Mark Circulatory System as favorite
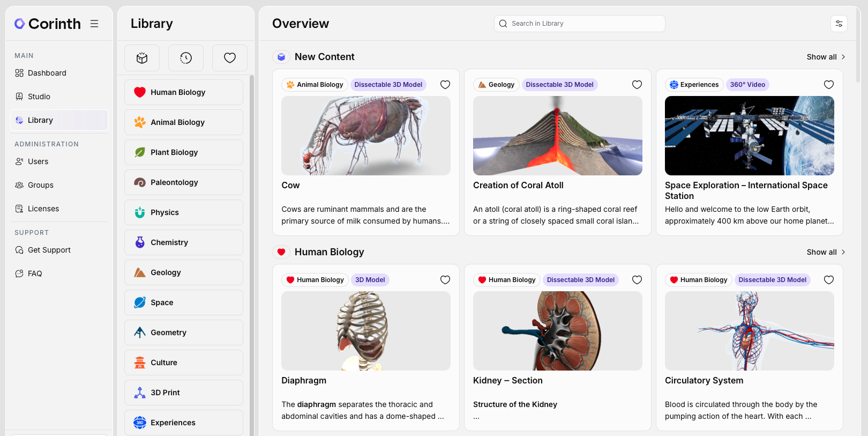This screenshot has height=436, width=868. coord(829,280)
